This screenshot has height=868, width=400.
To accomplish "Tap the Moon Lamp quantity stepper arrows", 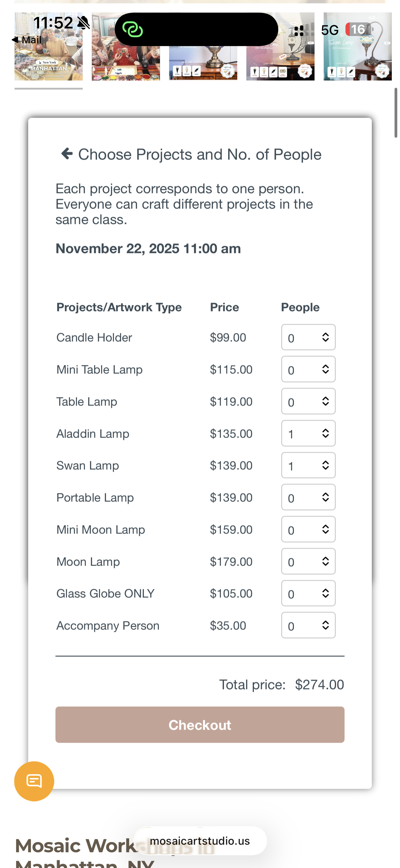I will [x=325, y=561].
